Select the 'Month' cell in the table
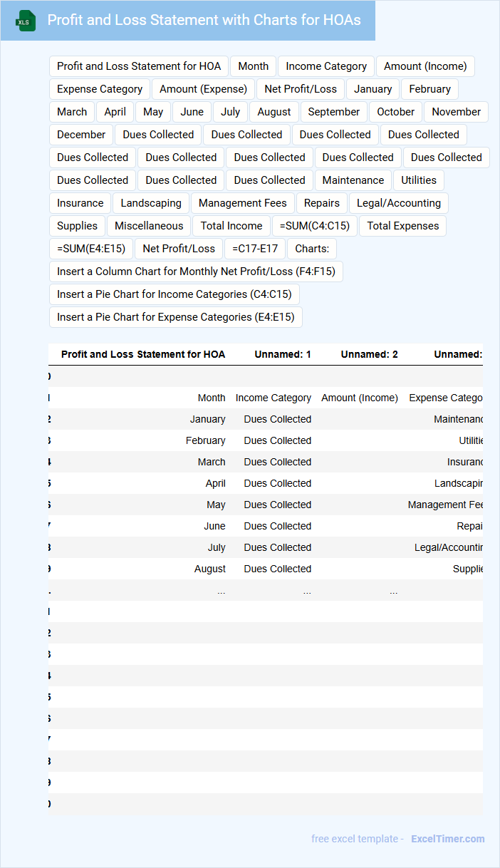Screen dimensions: 500x868 pyautogui.click(x=212, y=398)
